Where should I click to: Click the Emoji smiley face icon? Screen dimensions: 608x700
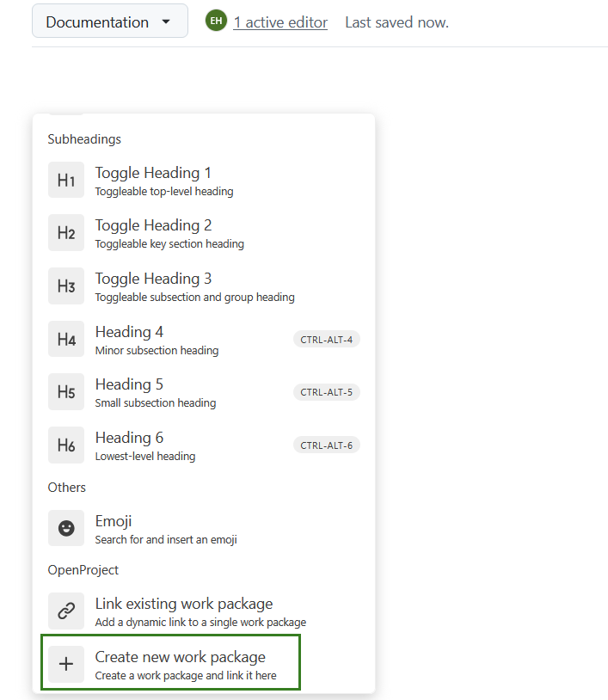pyautogui.click(x=66, y=528)
